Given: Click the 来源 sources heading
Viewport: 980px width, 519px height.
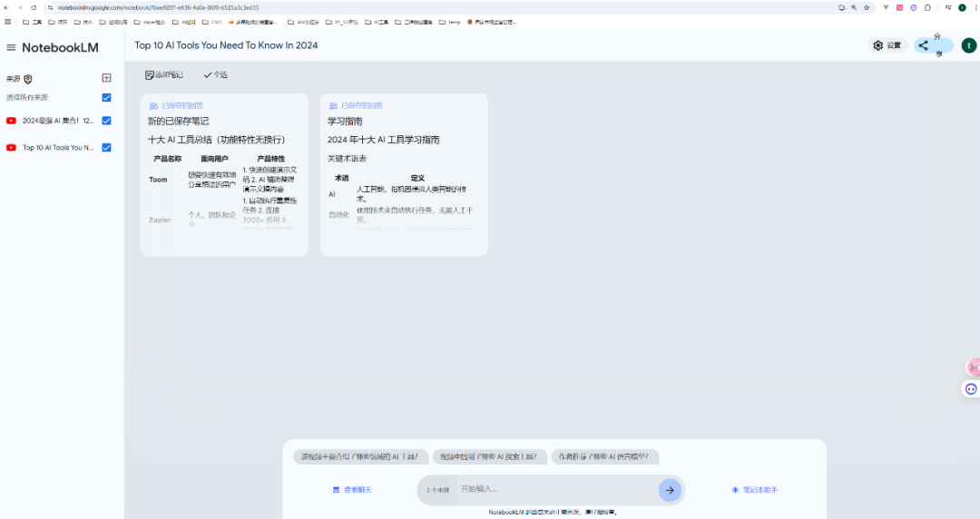Looking at the screenshot, I should [x=13, y=79].
